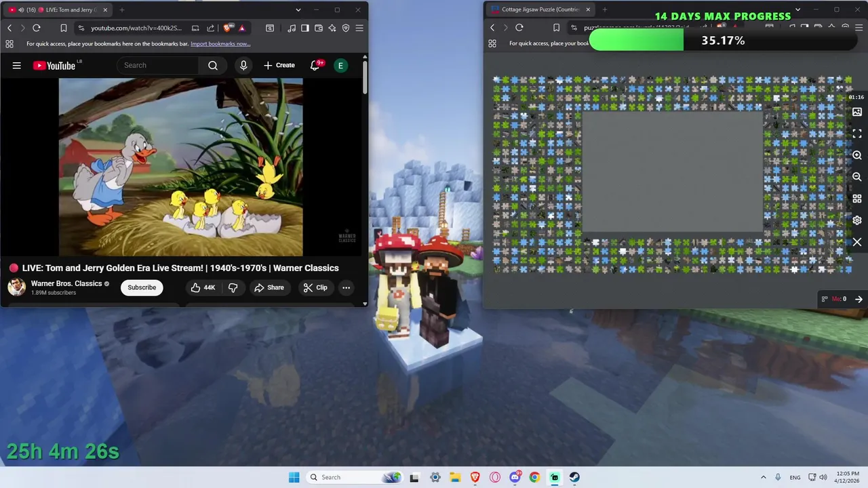Open Discord from the taskbar
The width and height of the screenshot is (868, 488).
[515, 477]
